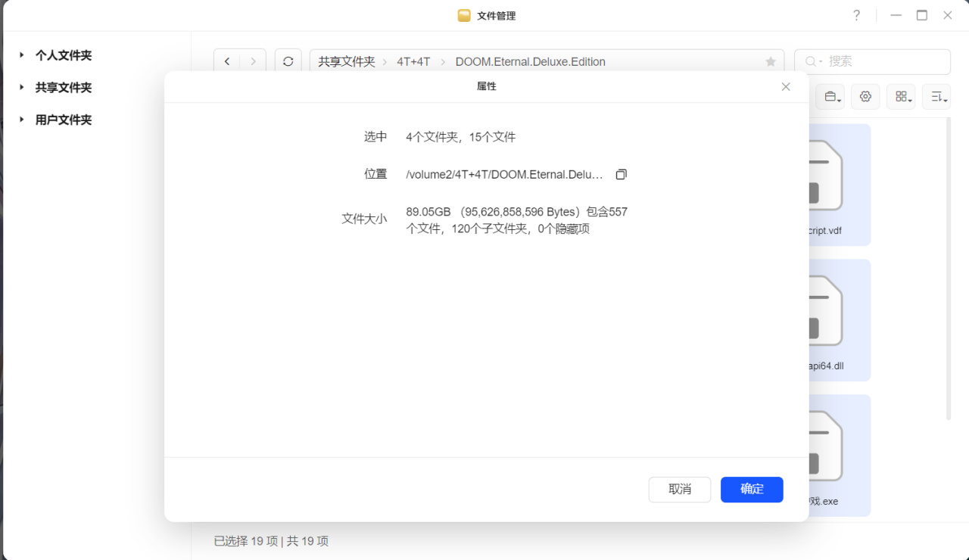This screenshot has width=969, height=560.
Task: Maximize the 文件管理 window
Action: coord(922,15)
